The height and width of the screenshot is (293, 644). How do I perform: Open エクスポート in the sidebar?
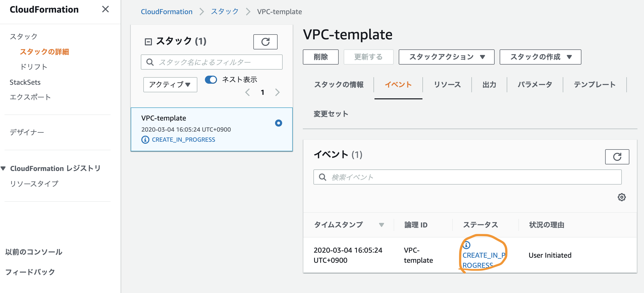(x=30, y=97)
